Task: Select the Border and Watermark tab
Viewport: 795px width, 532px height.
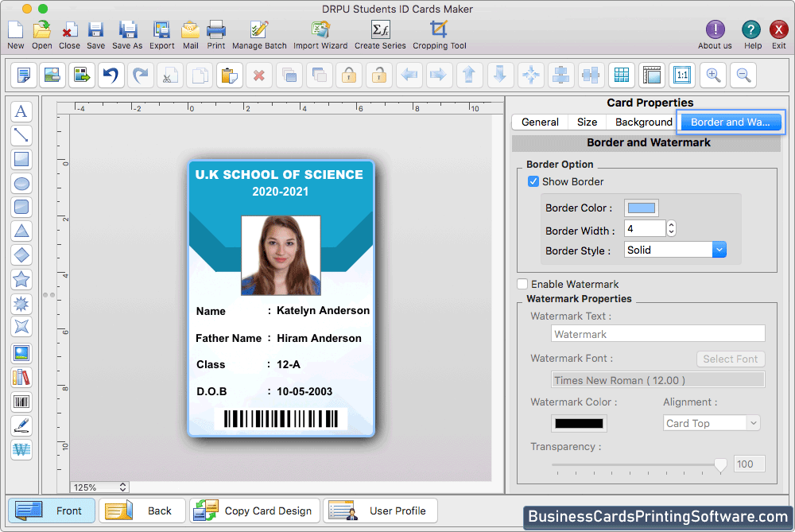Action: 730,122
